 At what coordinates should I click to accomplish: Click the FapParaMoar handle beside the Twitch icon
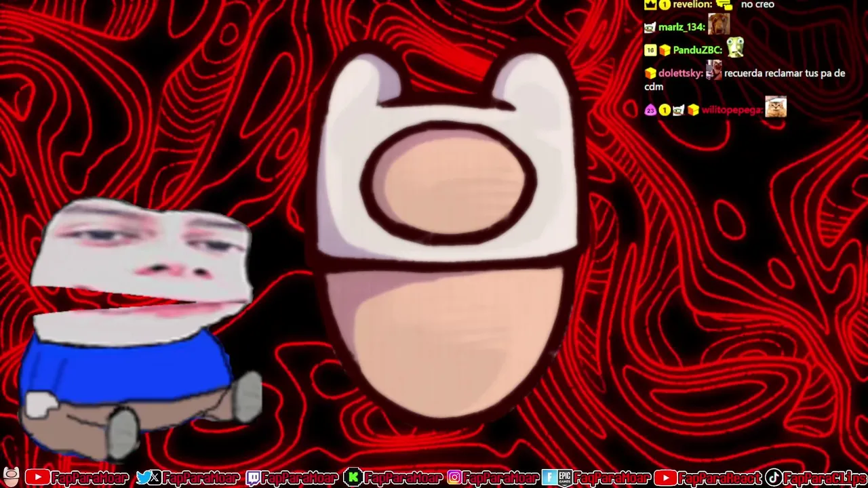300,478
